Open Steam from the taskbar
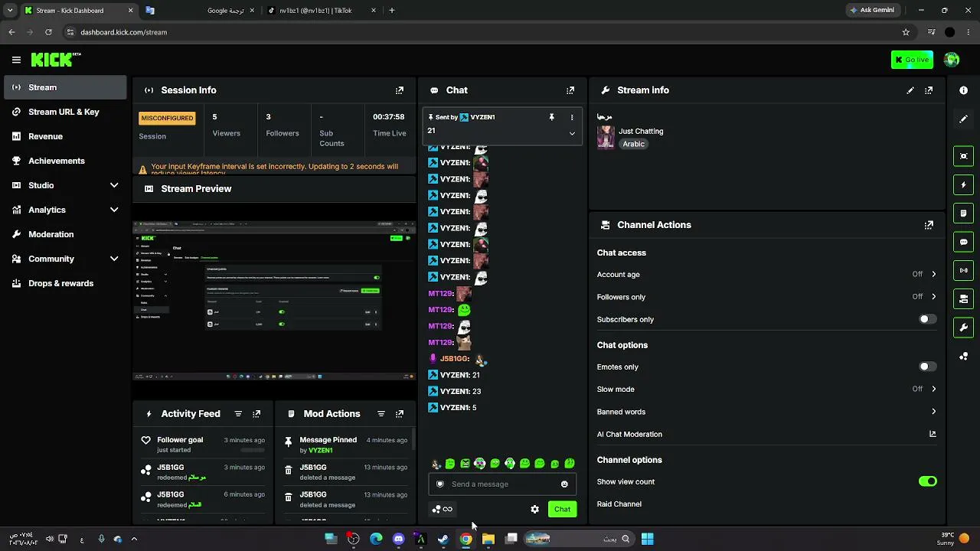 (443, 539)
